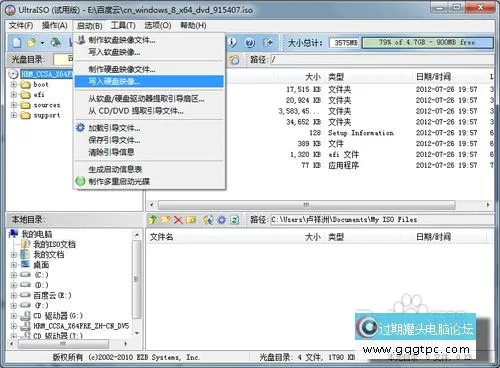This screenshot has width=500, height=368.
Task: Select the Setup Information file row
Action: tap(320, 133)
